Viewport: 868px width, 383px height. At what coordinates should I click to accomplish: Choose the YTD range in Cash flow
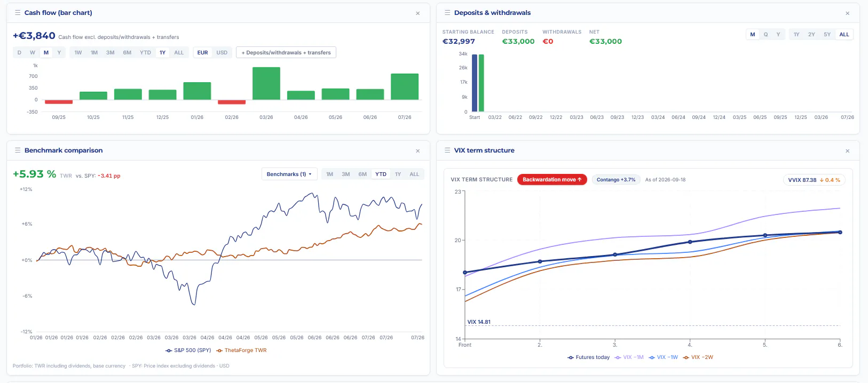145,52
